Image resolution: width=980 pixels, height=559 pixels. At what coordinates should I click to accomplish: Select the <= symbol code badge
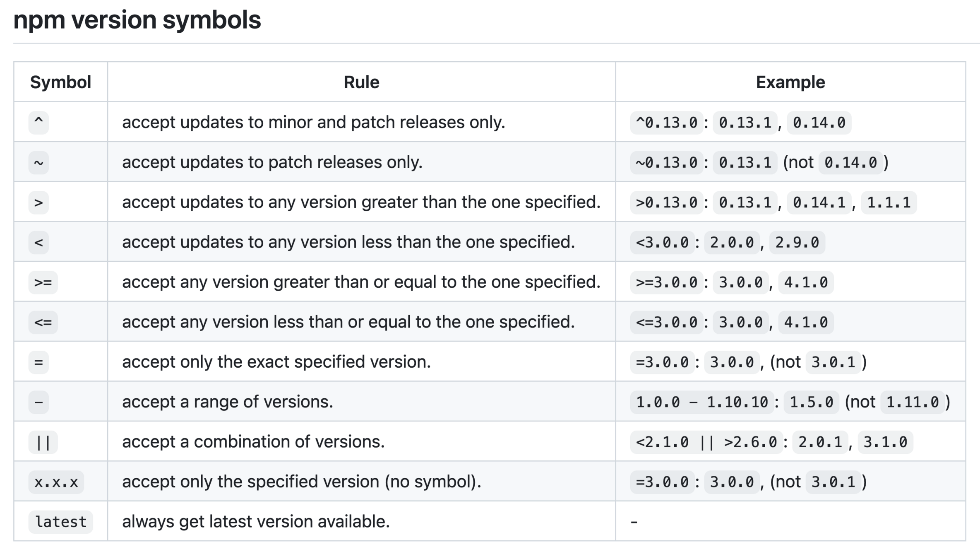[x=43, y=322]
